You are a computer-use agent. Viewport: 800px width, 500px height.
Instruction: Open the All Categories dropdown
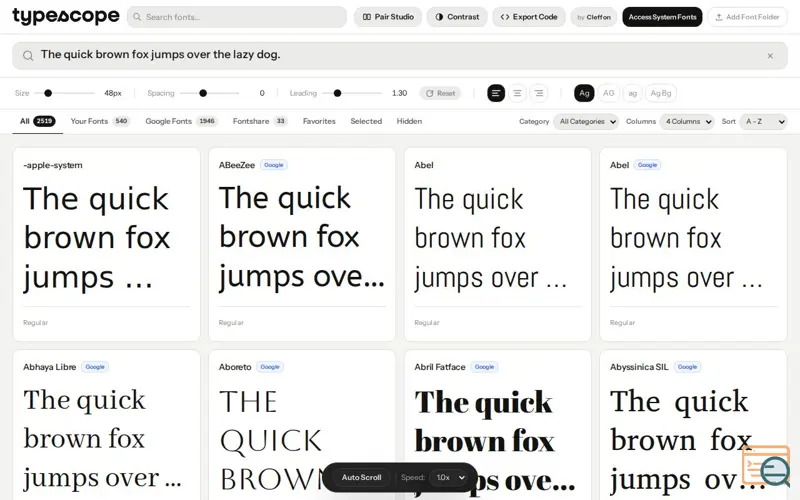click(x=586, y=121)
